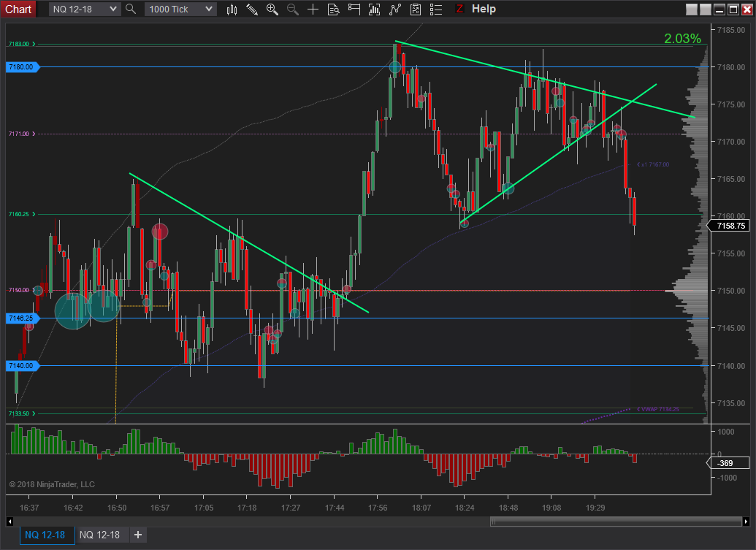The width and height of the screenshot is (756, 550).
Task: Open the properties list icon
Action: tap(436, 9)
